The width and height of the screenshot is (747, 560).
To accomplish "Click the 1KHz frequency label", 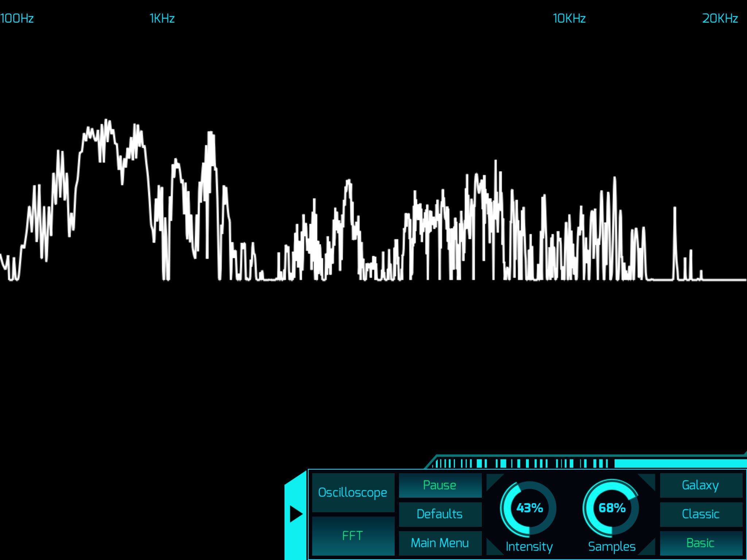I will pyautogui.click(x=162, y=18).
